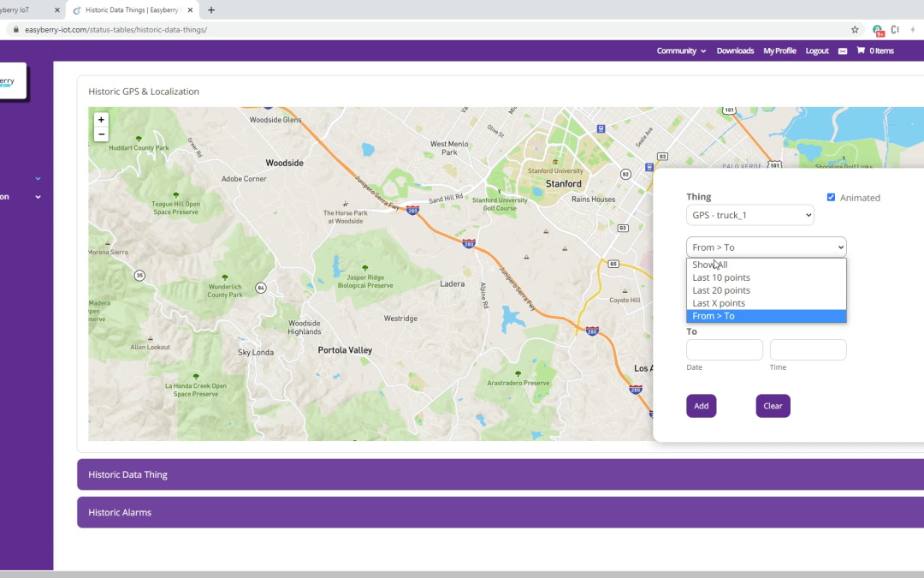Screen dimensions: 924x578
Task: Switch to the Historic Data Things browser tab
Action: (132, 10)
